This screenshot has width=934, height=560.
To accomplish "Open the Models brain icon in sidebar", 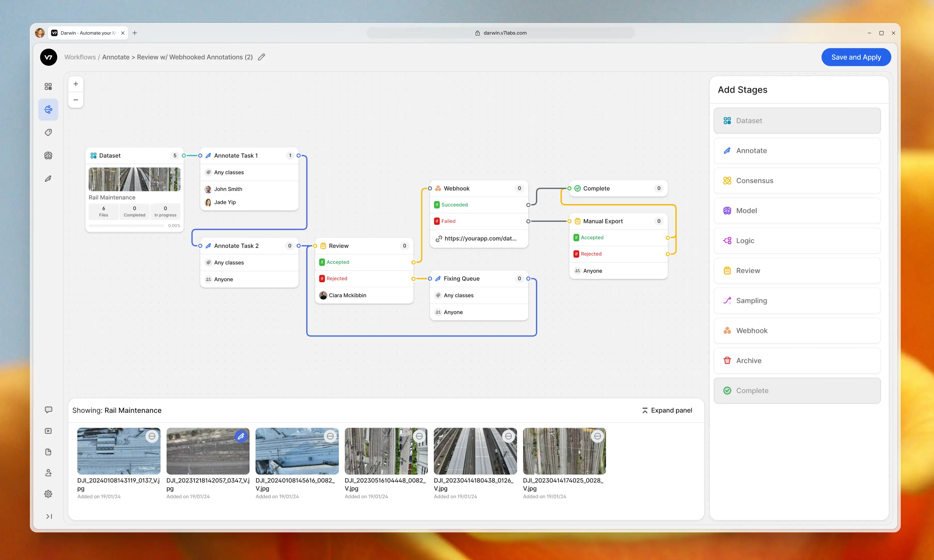I will pyautogui.click(x=48, y=155).
